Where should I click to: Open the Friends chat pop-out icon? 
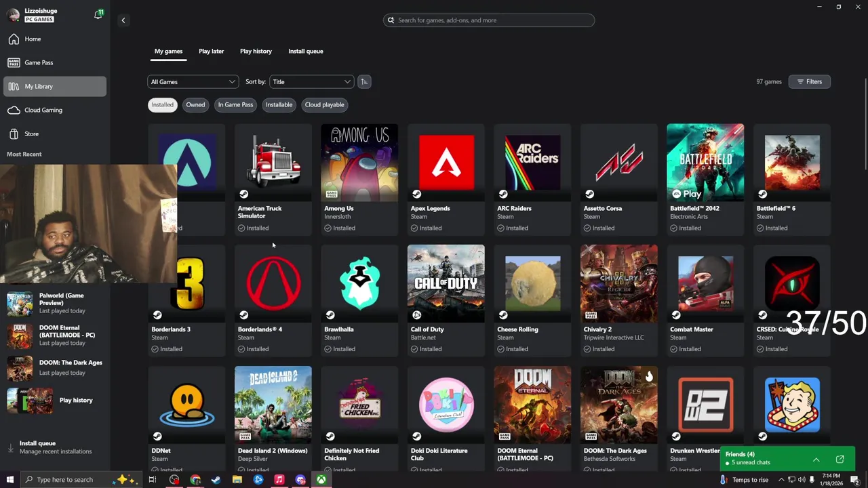[x=840, y=460]
